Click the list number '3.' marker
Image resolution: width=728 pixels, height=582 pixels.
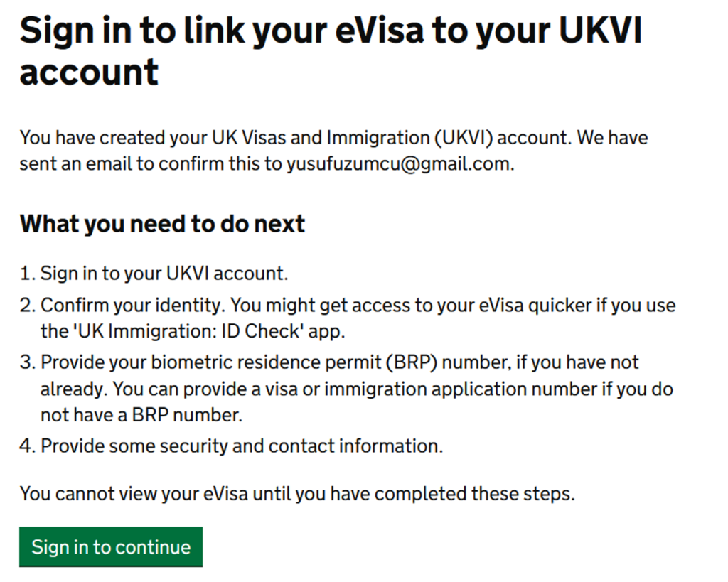tap(28, 362)
